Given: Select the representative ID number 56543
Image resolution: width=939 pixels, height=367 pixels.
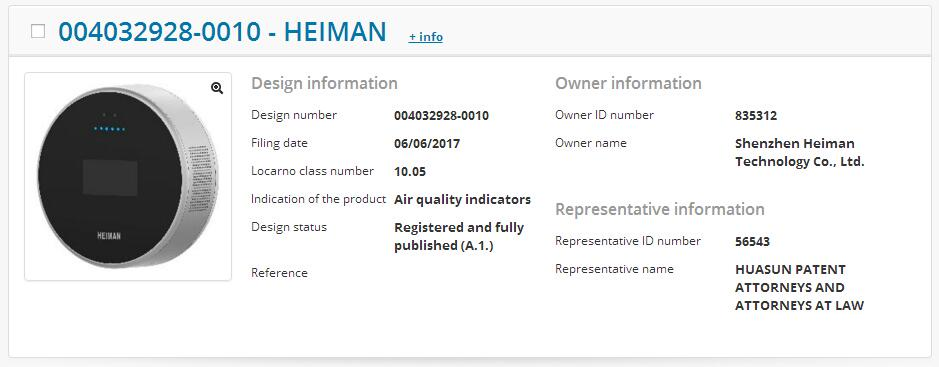Looking at the screenshot, I should (x=752, y=242).
